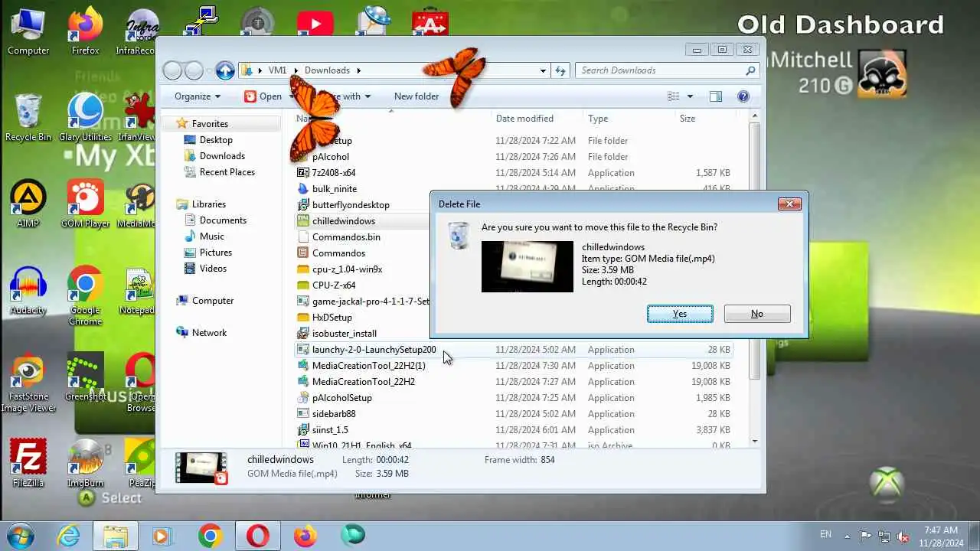Click the chilledwindows video thumbnail in dialog
This screenshot has height=551, width=980.
pyautogui.click(x=527, y=266)
